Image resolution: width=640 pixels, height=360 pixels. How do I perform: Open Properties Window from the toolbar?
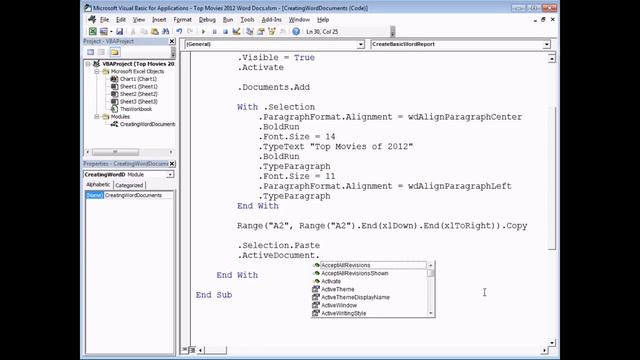click(x=261, y=31)
